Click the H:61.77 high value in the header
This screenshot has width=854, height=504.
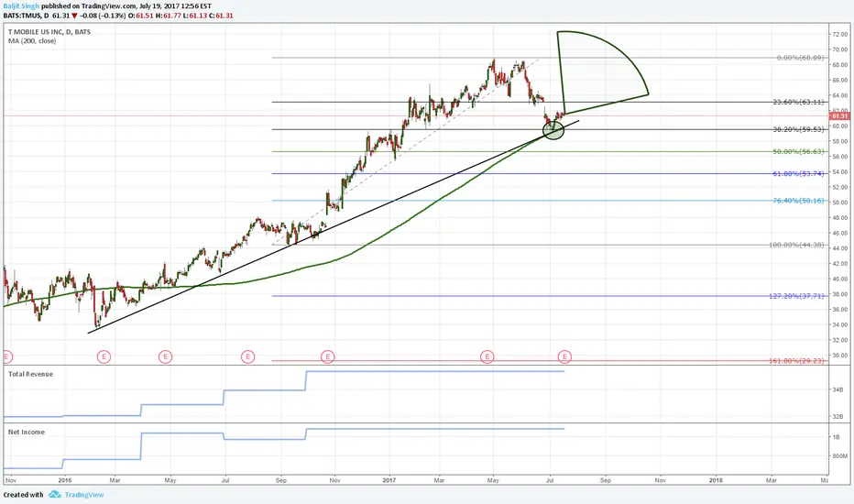[167, 16]
